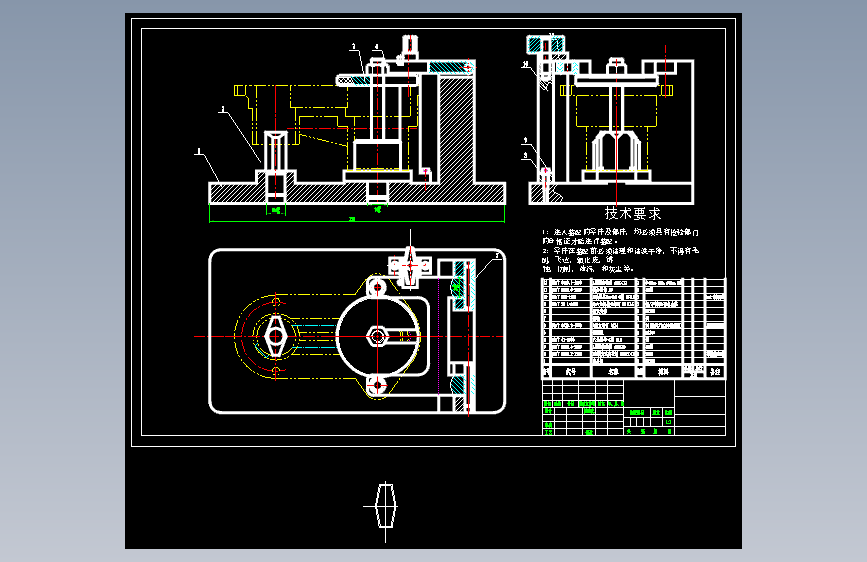The image size is (867, 562).
Task: Select the bolt assembly at top of plan view
Action: (x=410, y=266)
